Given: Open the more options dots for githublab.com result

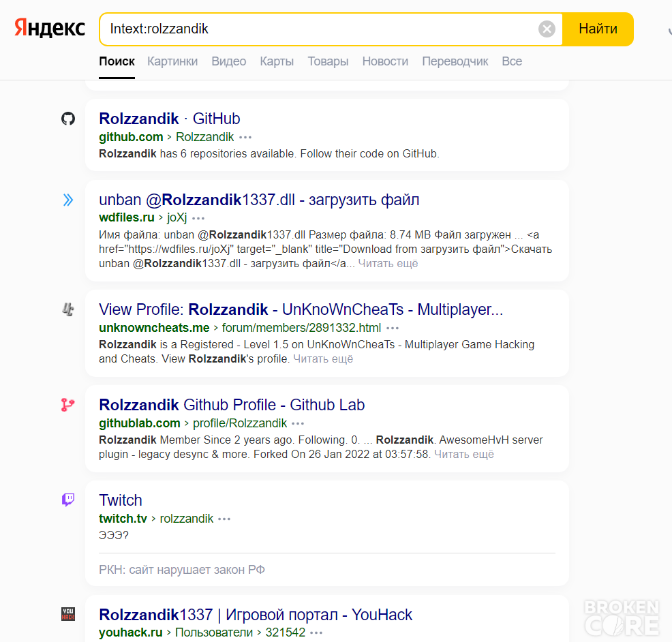Looking at the screenshot, I should coord(298,423).
